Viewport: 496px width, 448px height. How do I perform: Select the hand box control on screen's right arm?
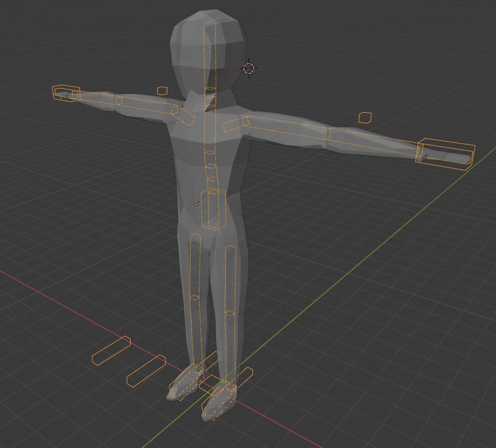(446, 154)
